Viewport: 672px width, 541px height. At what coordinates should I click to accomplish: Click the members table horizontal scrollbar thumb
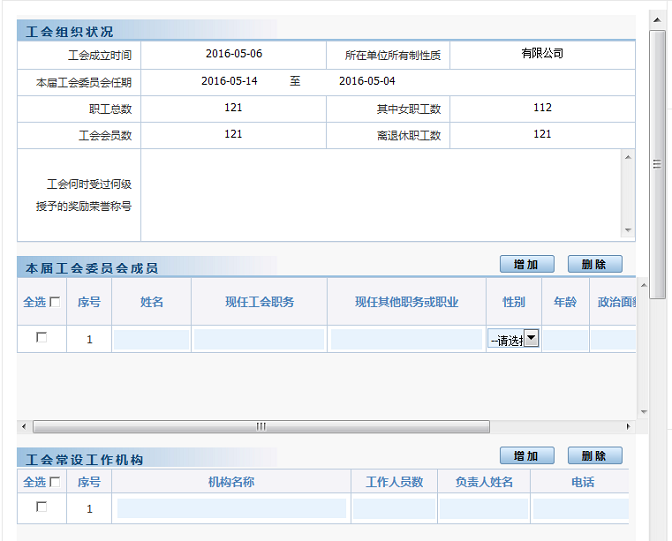tap(261, 427)
